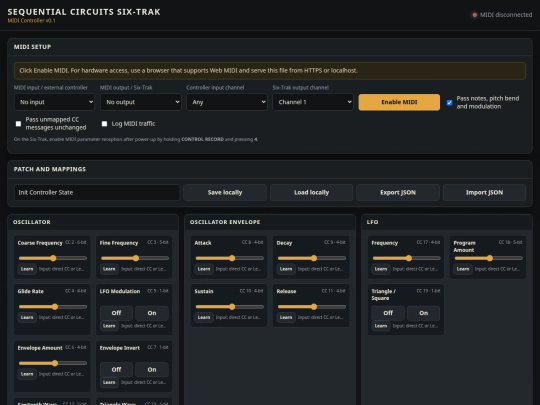Click the 'CC 2 · 6-bit' Coarse Frequency label
The width and height of the screenshot is (540, 405).
pyautogui.click(x=75, y=242)
